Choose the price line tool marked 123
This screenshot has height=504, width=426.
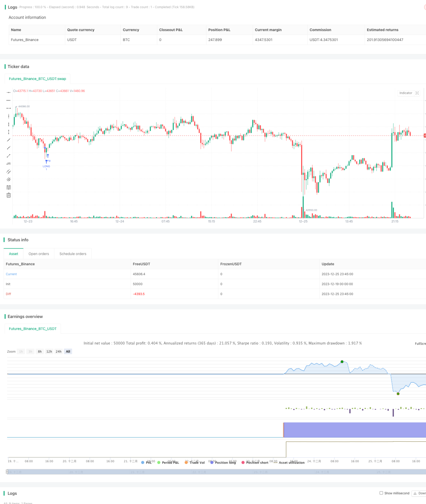[9, 164]
